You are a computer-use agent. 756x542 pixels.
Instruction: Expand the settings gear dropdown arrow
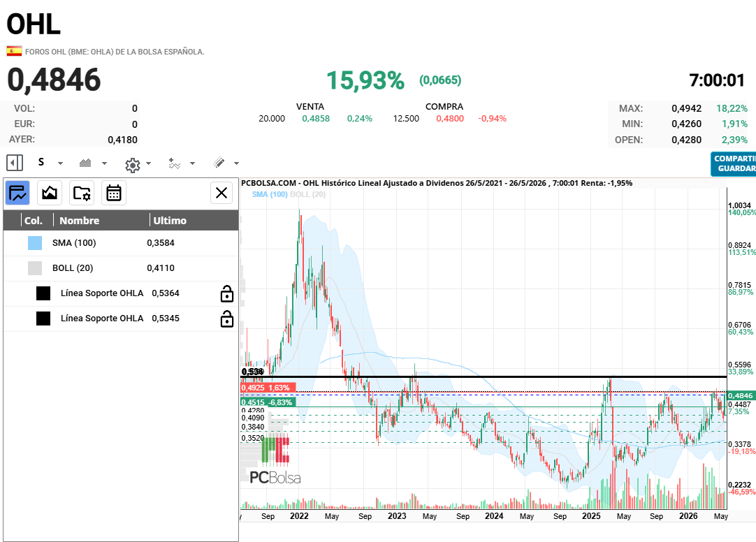(149, 163)
